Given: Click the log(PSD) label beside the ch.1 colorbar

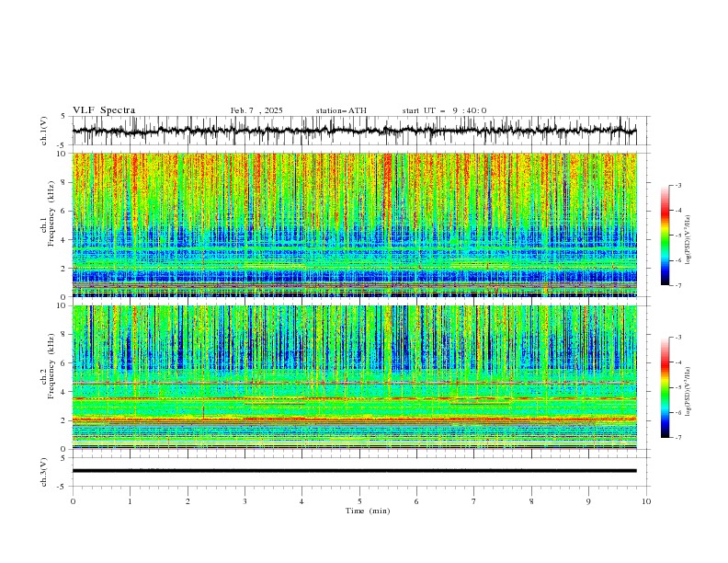Looking at the screenshot, I should 688,240.
